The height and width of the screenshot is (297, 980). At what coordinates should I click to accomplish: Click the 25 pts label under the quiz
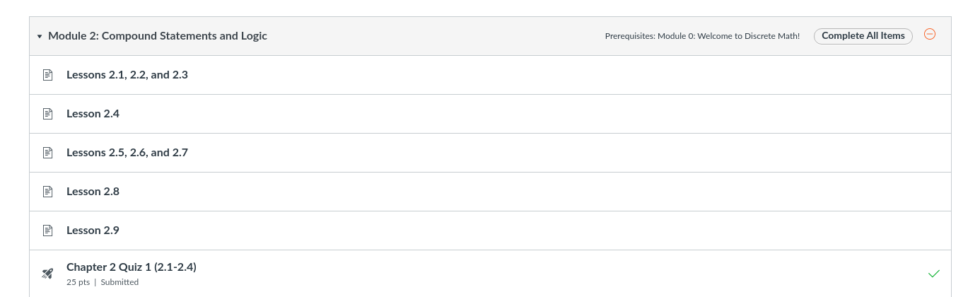coord(78,282)
